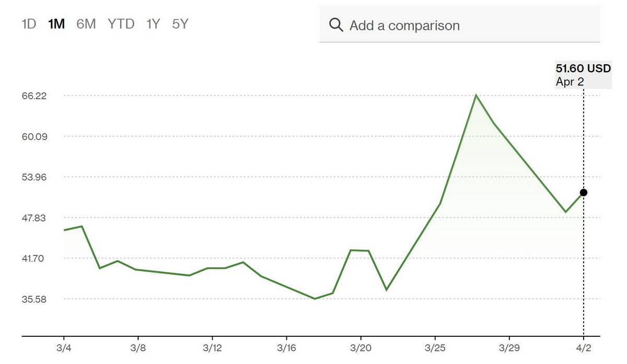
Task: Switch to the 1M range tab
Action: click(56, 24)
